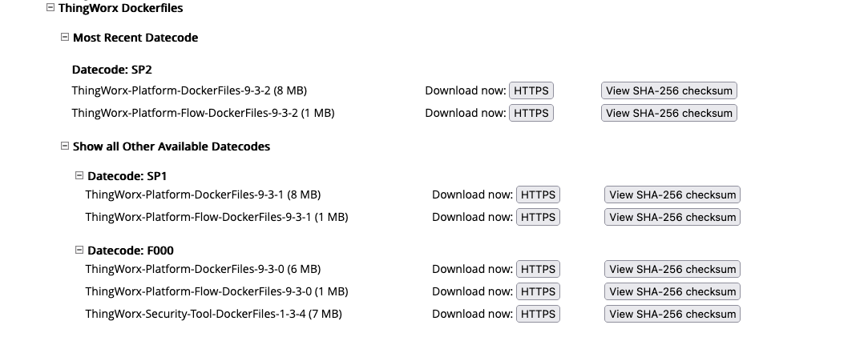Download Platform-DockerFiles-9-3-1 via HTTPS
868x337 pixels.
(538, 195)
